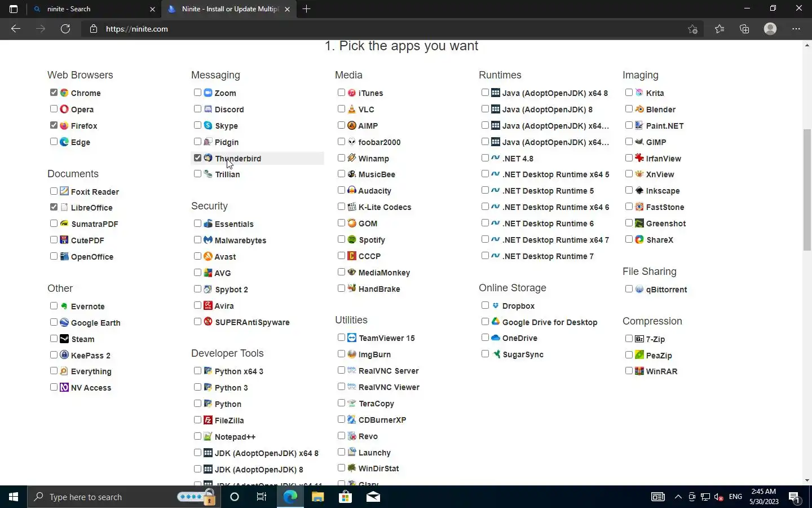The width and height of the screenshot is (812, 508).
Task: Click the iTunes app icon
Action: 352,93
